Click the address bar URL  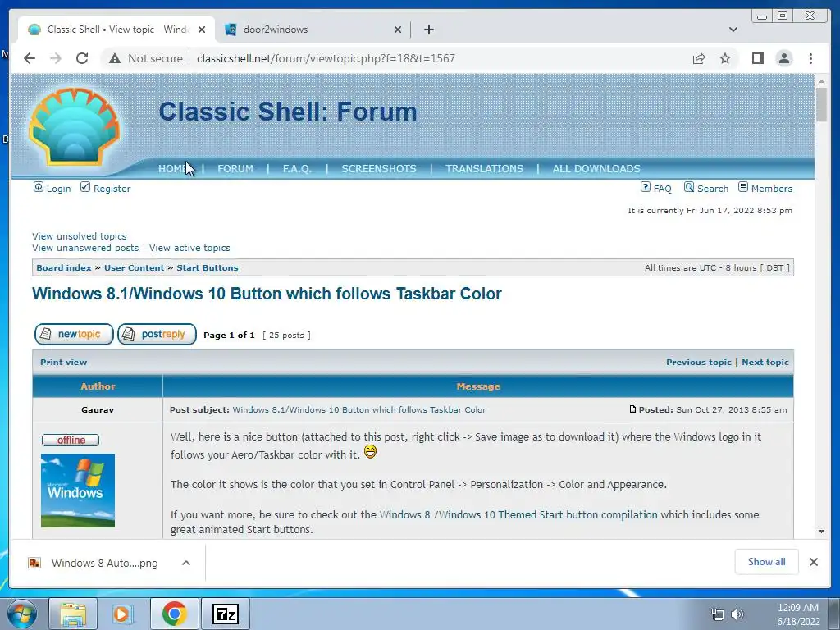point(326,58)
